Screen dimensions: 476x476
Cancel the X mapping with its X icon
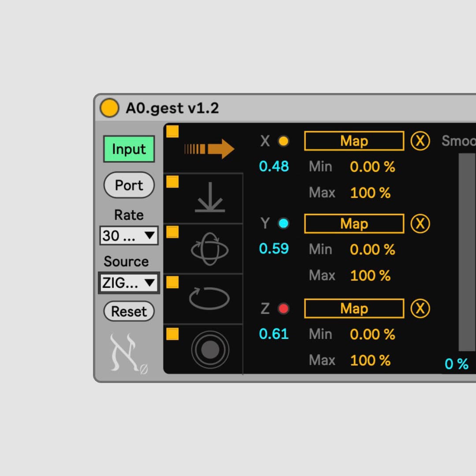coord(420,141)
